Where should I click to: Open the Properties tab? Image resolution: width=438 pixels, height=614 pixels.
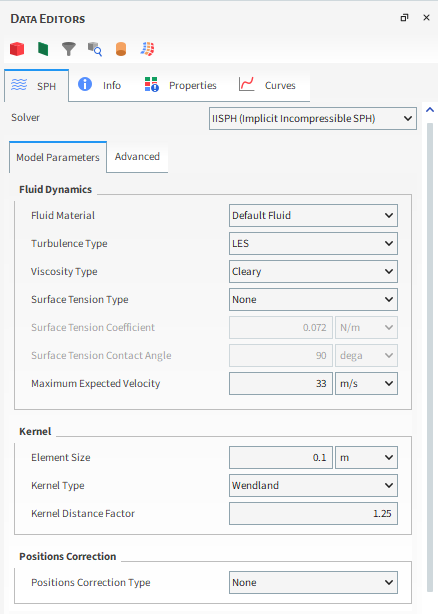click(180, 85)
